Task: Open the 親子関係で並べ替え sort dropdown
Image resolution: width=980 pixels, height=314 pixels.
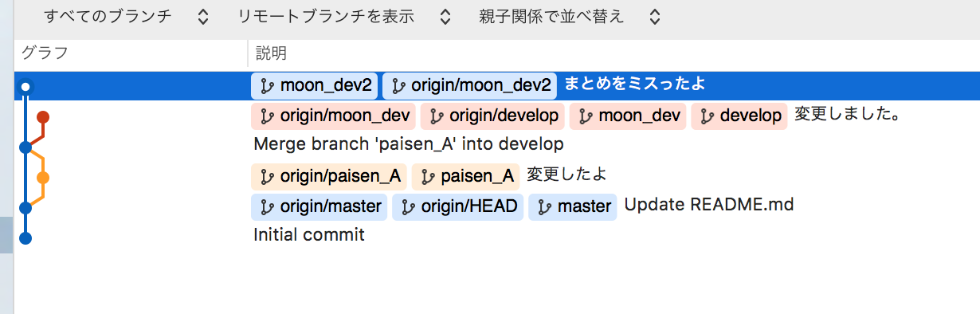Action: coord(570,17)
